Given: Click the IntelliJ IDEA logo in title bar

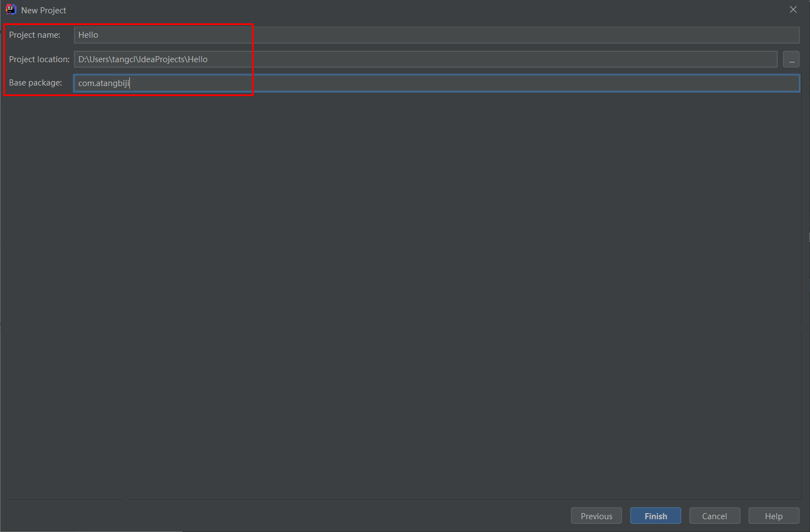Looking at the screenshot, I should (11, 9).
